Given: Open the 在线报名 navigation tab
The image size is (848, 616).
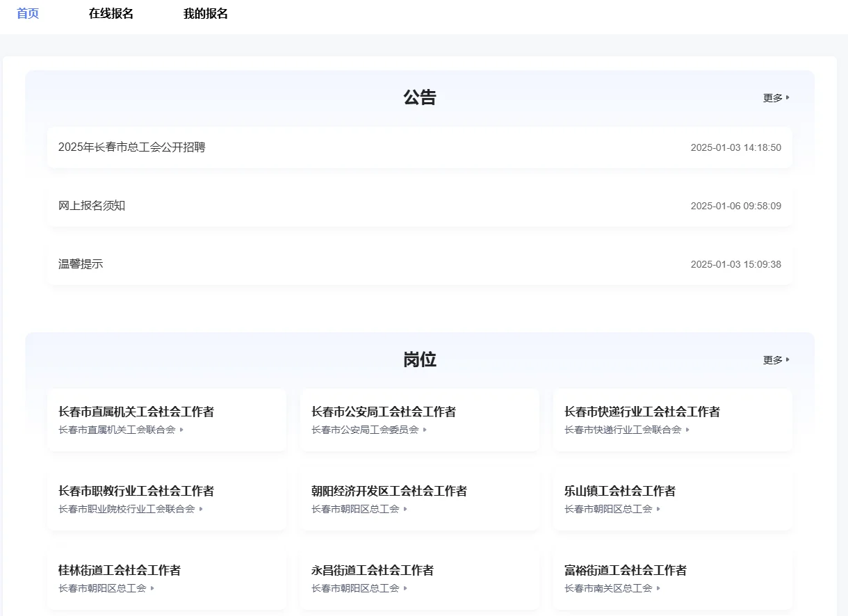Looking at the screenshot, I should click(x=111, y=13).
